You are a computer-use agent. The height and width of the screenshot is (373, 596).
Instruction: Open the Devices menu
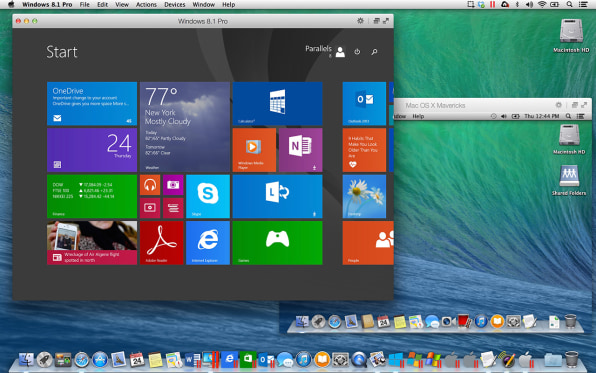click(x=174, y=5)
